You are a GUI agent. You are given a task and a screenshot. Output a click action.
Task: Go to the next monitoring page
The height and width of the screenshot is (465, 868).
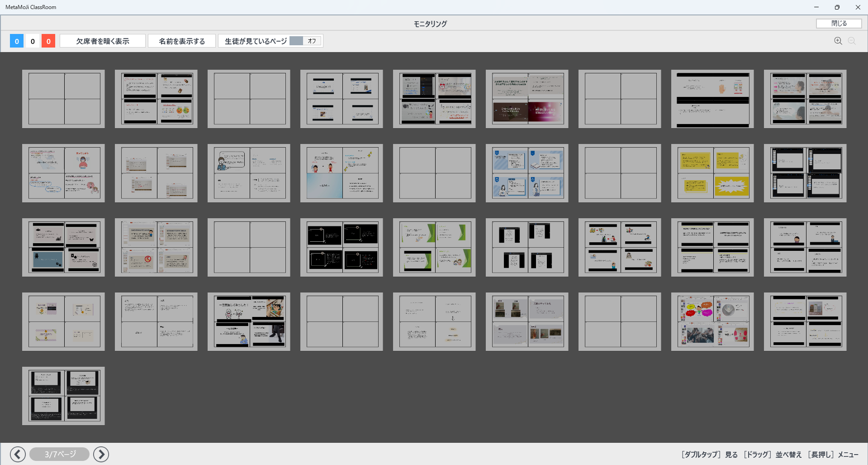click(x=101, y=454)
